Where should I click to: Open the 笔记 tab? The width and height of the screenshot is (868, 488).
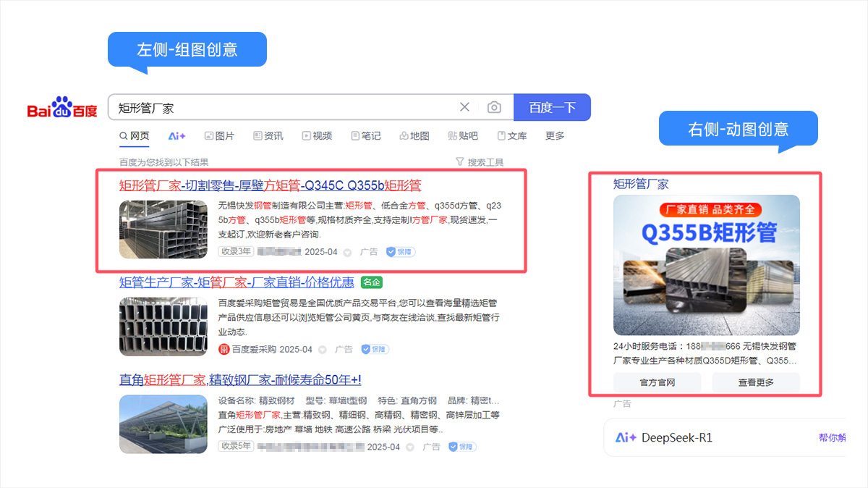click(366, 136)
